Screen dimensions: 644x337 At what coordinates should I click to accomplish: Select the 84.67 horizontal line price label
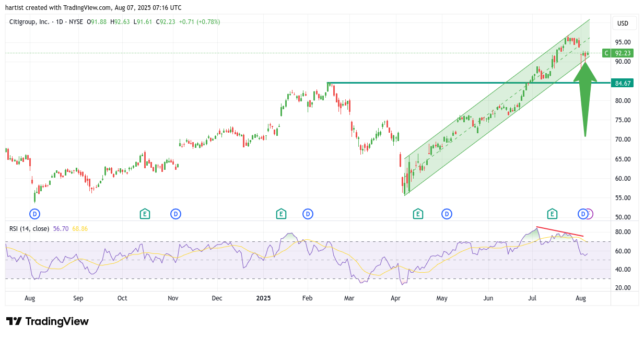pos(623,83)
